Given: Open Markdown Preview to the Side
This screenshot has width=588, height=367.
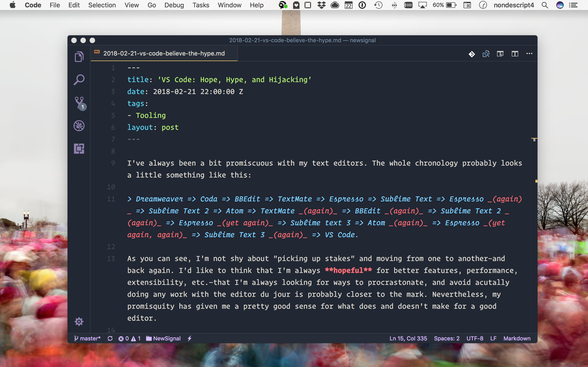Looking at the screenshot, I should click(x=500, y=54).
